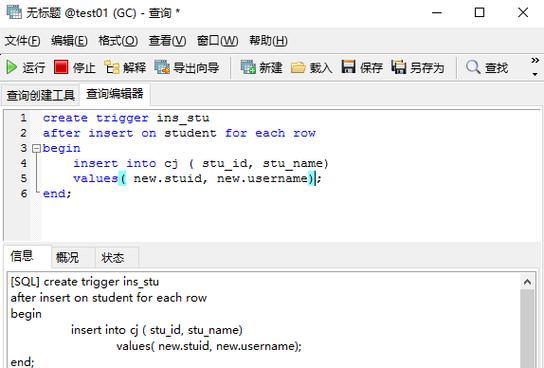
Task: Open the 查看(V) menu
Action: (167, 41)
